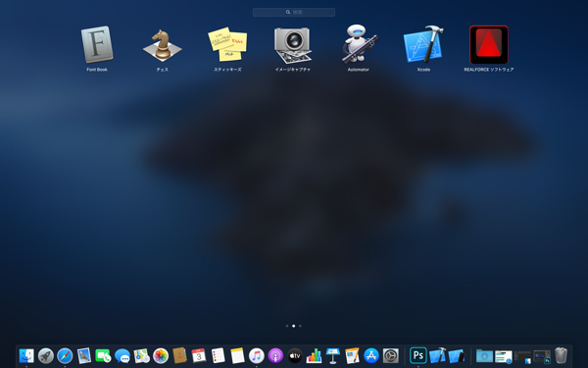Launch Apple TV from the Dock

[x=295, y=355]
